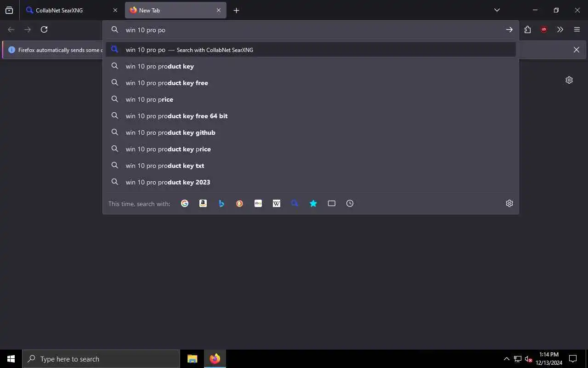Viewport: 588px width, 368px height.
Task: Open the clock showing 1:14 PM
Action: coord(549,359)
